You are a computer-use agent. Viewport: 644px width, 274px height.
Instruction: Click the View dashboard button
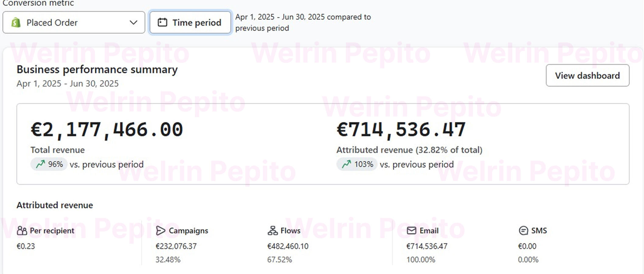tap(587, 76)
